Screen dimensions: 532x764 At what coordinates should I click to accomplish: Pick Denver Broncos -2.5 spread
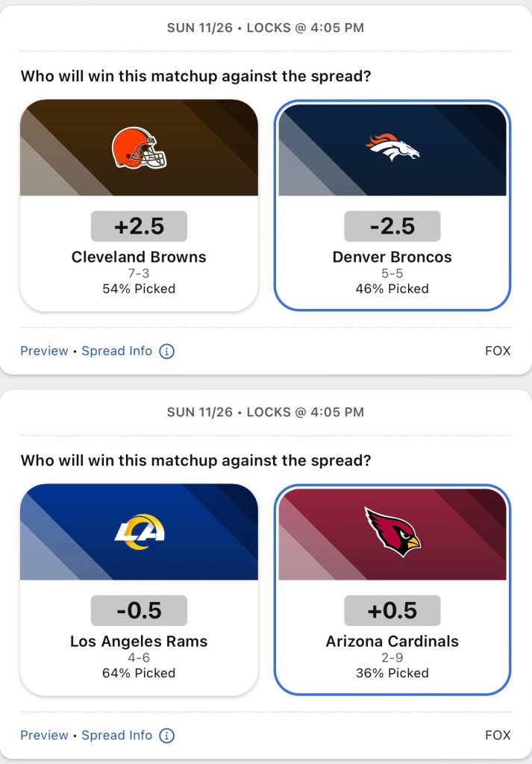coord(392,226)
